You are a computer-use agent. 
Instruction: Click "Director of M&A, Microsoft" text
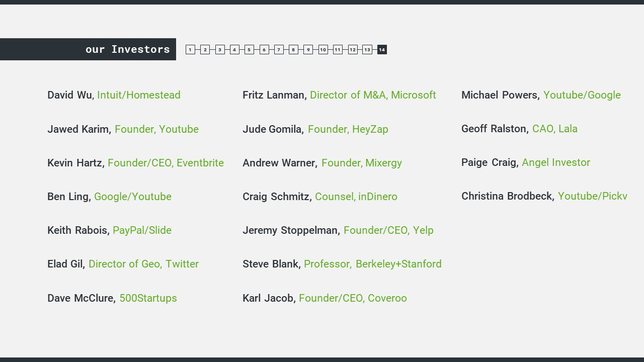point(373,95)
